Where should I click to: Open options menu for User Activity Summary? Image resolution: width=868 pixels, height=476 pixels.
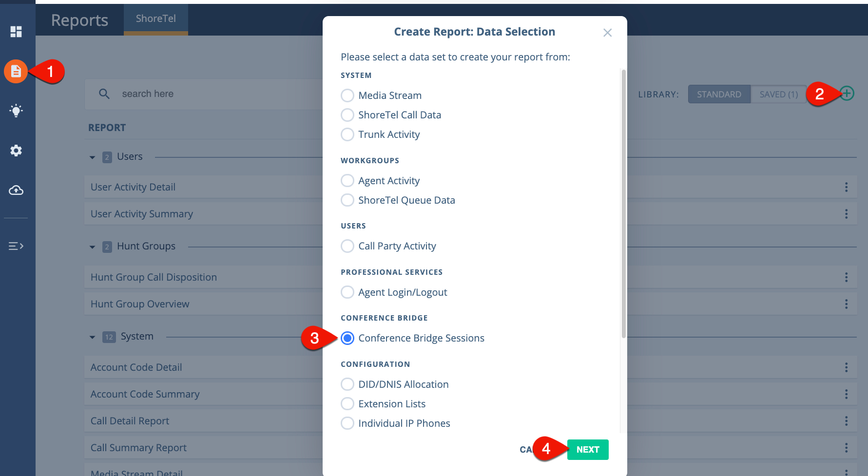point(847,214)
